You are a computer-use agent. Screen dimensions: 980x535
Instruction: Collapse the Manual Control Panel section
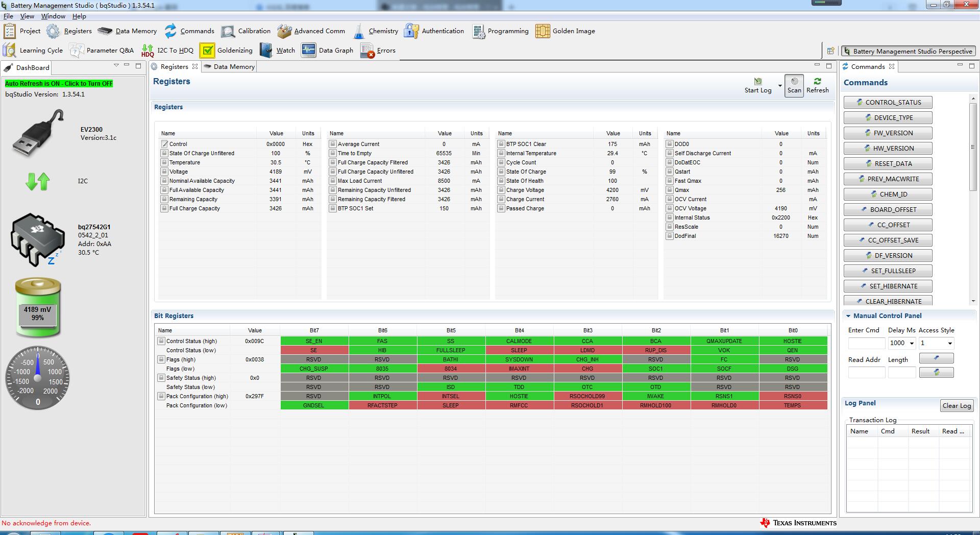coord(848,316)
